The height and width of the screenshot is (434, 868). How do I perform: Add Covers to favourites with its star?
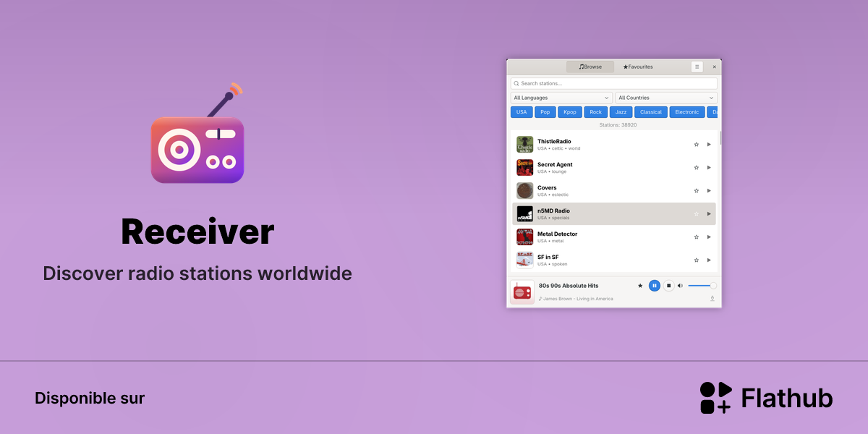pyautogui.click(x=697, y=191)
